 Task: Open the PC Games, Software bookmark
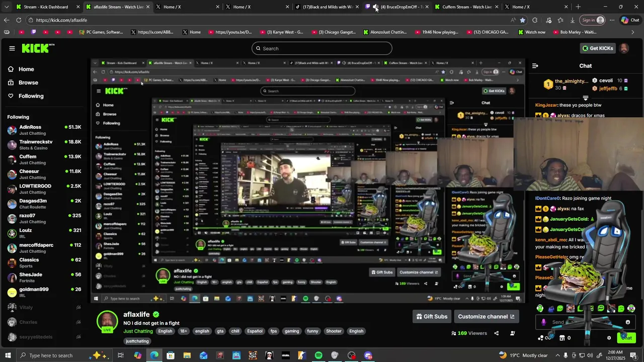pos(101,32)
